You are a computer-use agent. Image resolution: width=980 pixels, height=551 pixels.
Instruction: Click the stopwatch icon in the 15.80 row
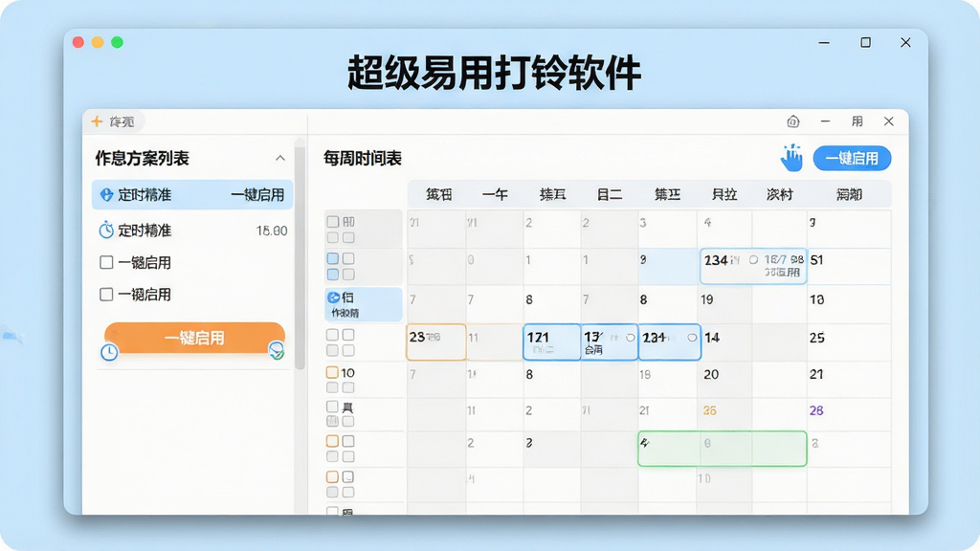pyautogui.click(x=106, y=230)
